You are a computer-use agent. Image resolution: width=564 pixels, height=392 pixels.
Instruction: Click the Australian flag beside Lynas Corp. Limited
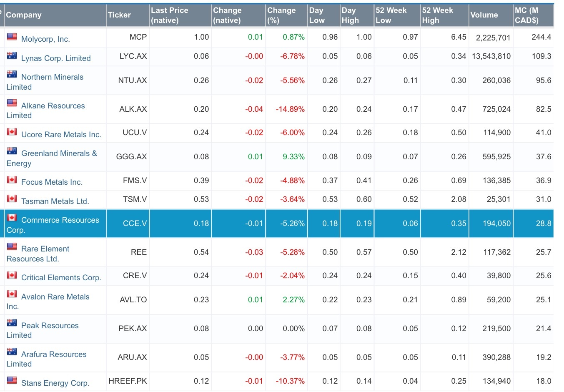12,54
